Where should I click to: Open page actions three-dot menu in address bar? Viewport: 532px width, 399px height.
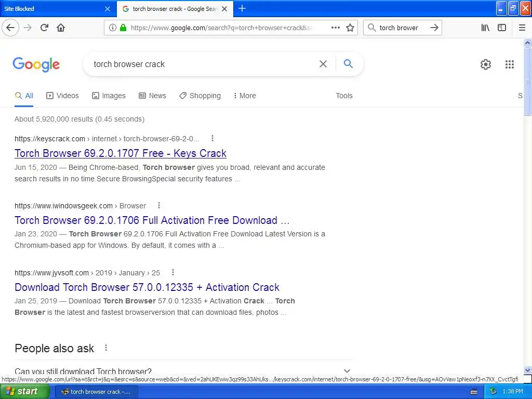[335, 28]
